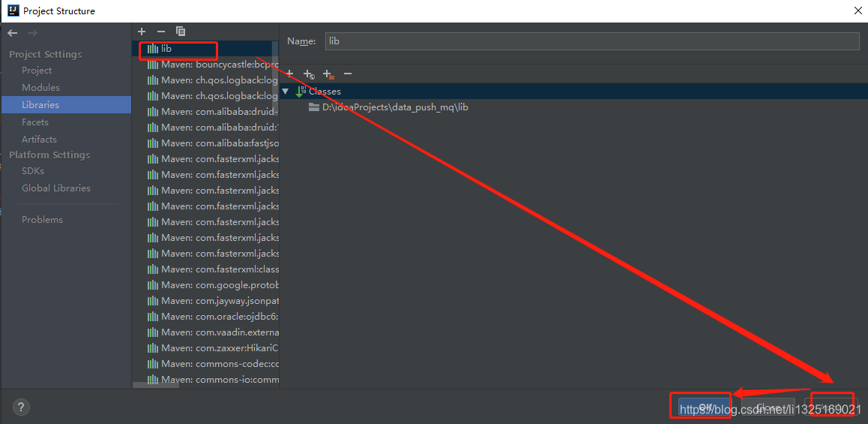Screen dimensions: 868x424
Task: Add a new project library
Action: click(142, 32)
